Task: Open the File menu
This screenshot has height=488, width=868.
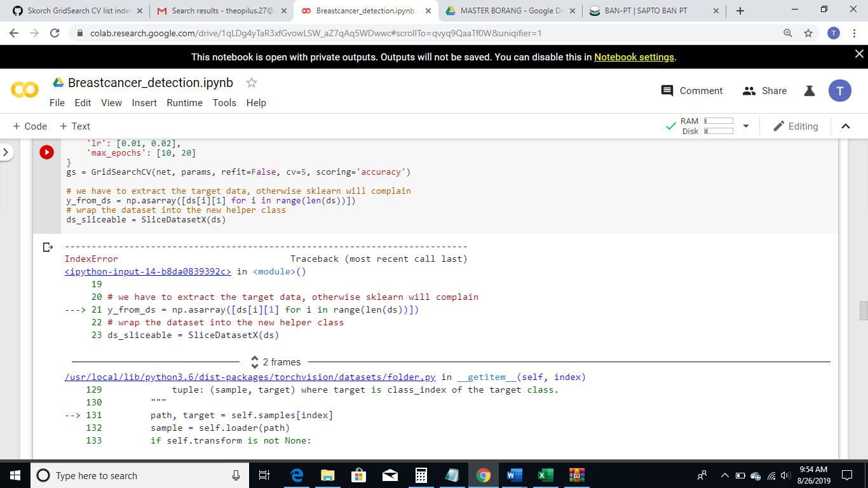Action: [57, 103]
